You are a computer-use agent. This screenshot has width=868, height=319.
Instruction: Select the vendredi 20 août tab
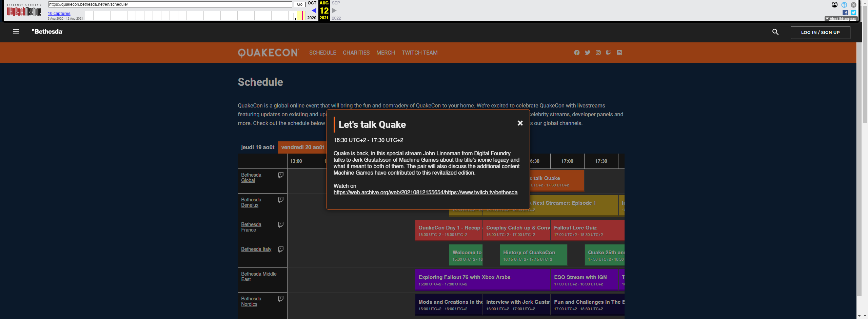coord(302,147)
